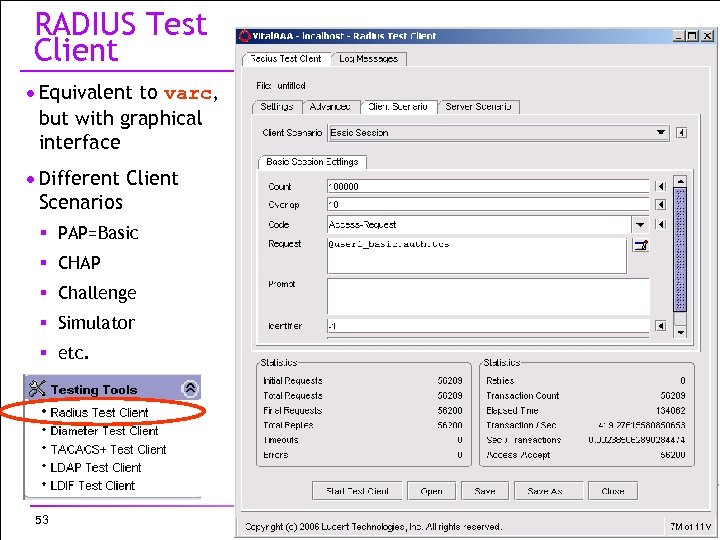Click the settings scrollbar up arrow
The image size is (720, 540).
680,181
